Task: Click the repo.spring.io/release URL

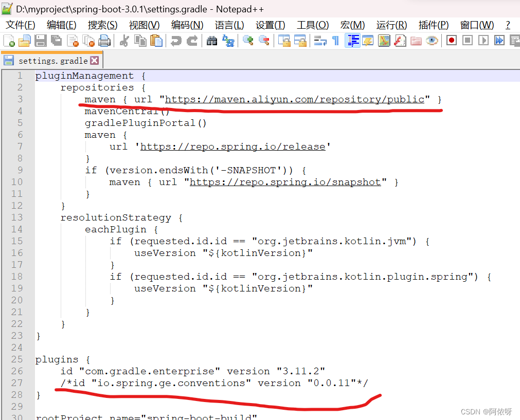Action: tap(233, 147)
